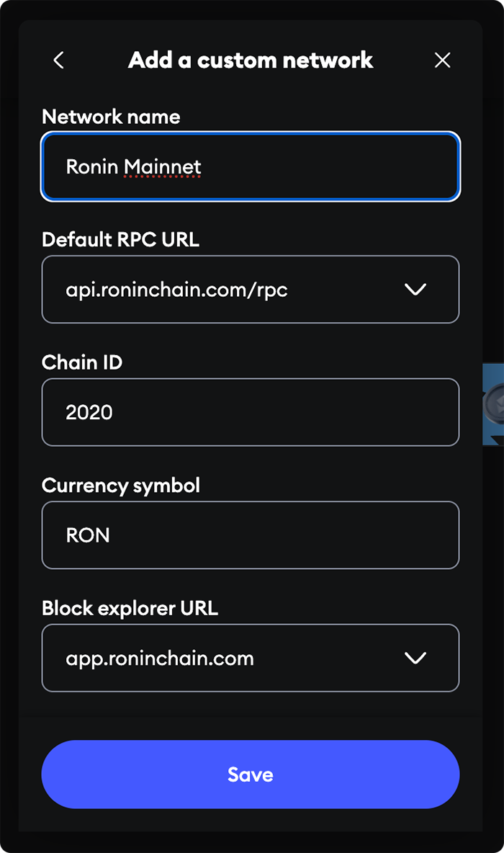This screenshot has height=853, width=504.
Task: Click the Default RPC URL label
Action: point(121,239)
